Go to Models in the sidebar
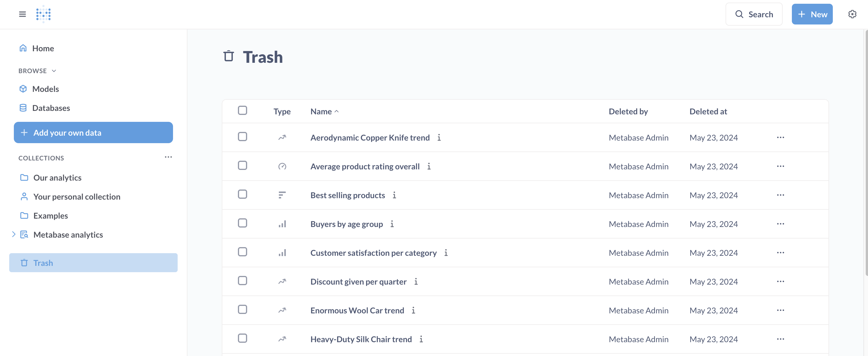868x356 pixels. [46, 89]
